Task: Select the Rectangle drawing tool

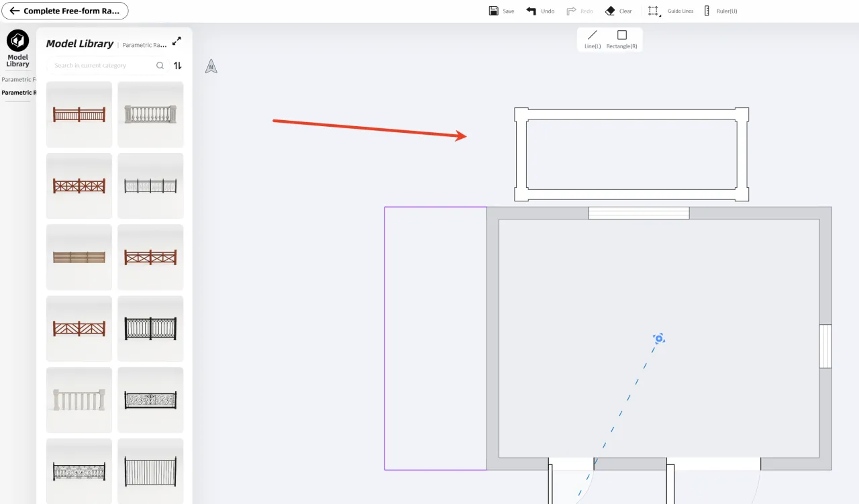Action: (x=621, y=40)
